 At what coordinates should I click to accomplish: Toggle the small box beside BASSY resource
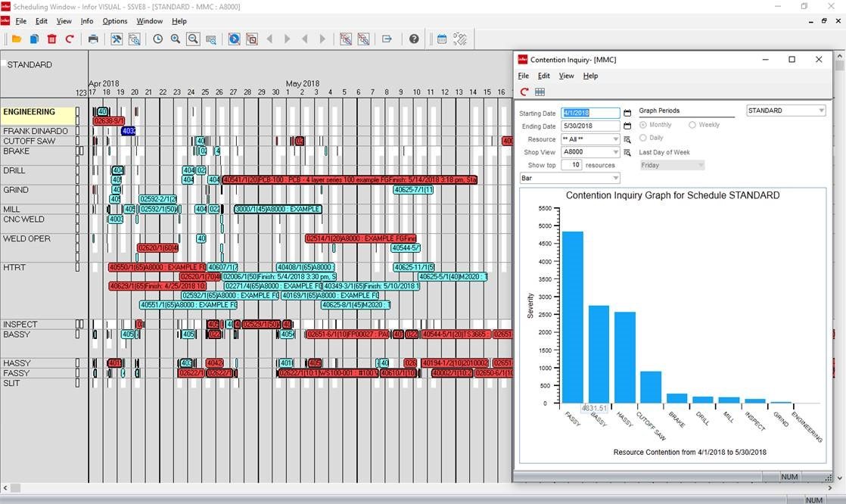(x=78, y=334)
